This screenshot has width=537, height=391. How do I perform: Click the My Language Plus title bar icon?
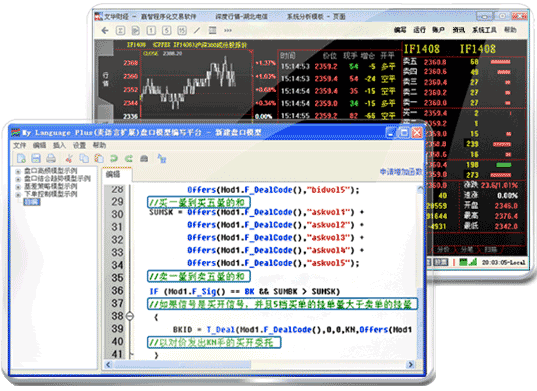[x=16, y=133]
